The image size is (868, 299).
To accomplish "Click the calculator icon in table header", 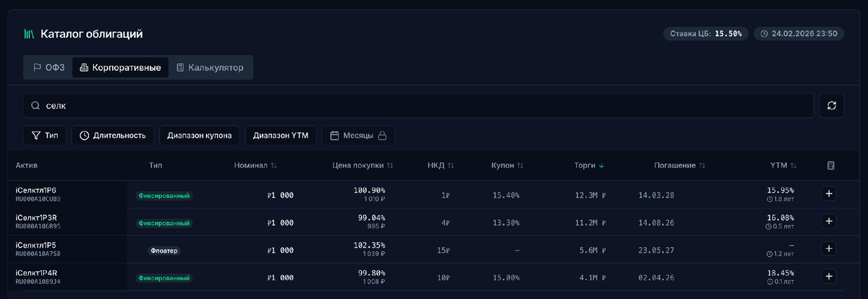I will coord(831,166).
